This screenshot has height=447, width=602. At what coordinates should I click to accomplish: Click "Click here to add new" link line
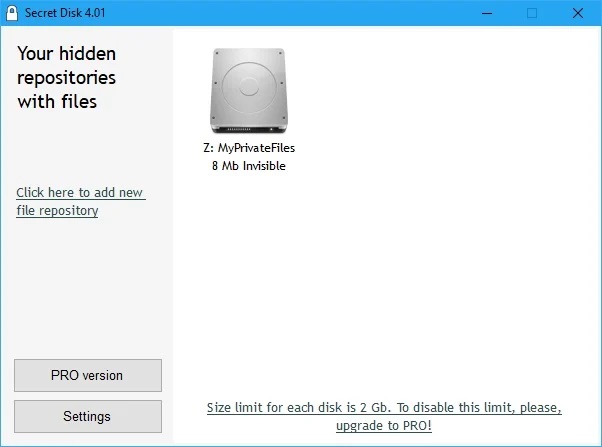pos(80,192)
